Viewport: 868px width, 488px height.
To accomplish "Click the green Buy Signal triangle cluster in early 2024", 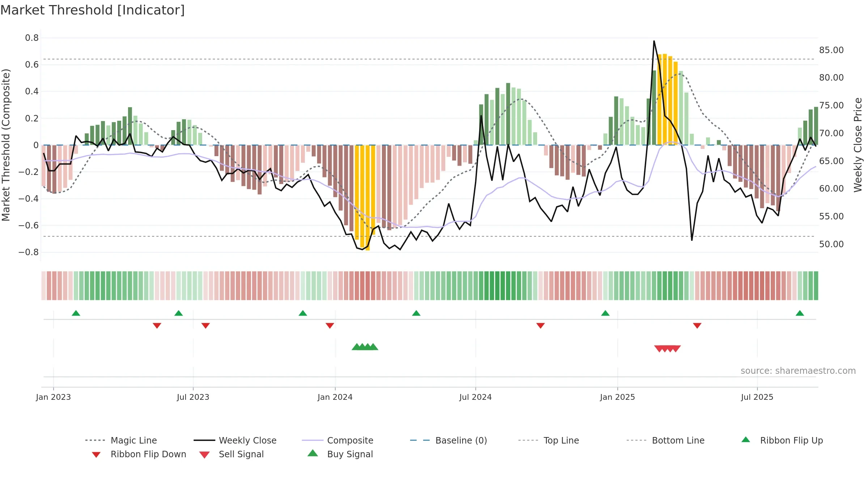I will pyautogui.click(x=365, y=347).
